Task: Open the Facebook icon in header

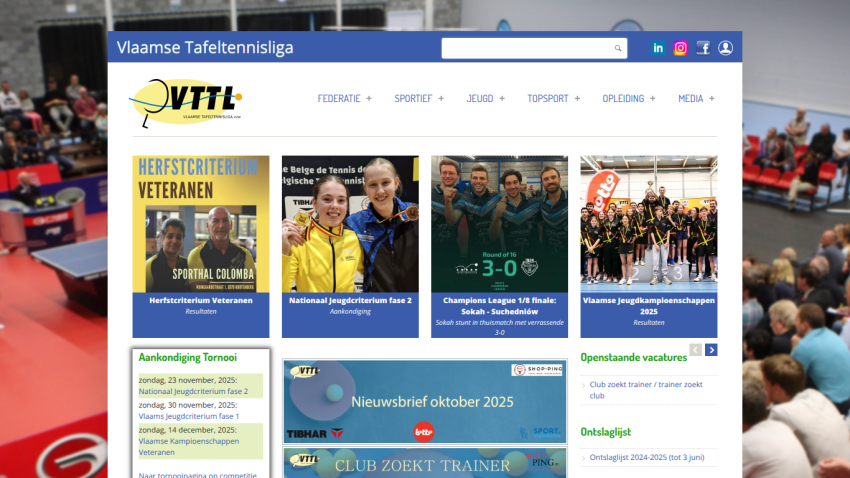Action: [703, 48]
